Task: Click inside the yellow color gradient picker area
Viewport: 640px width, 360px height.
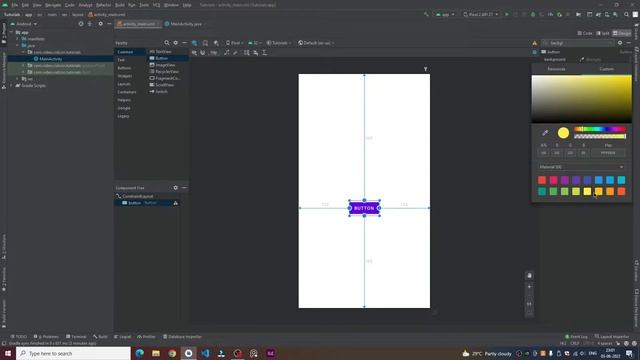Action: [x=581, y=99]
